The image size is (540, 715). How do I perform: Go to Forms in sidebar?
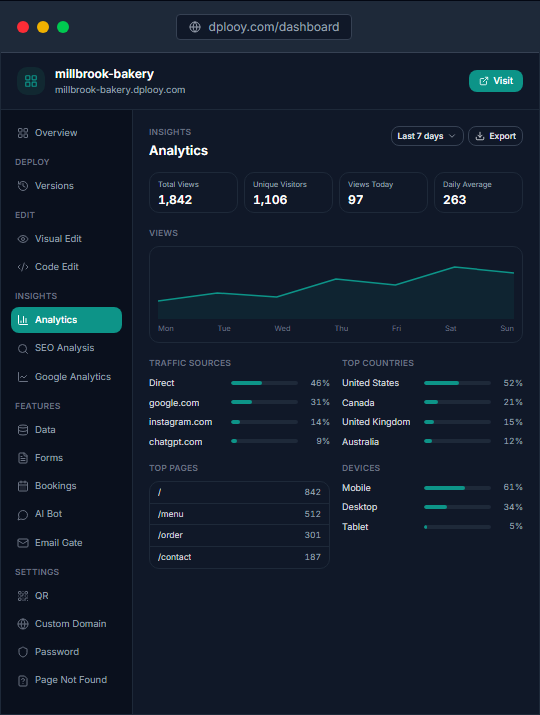pos(67,458)
